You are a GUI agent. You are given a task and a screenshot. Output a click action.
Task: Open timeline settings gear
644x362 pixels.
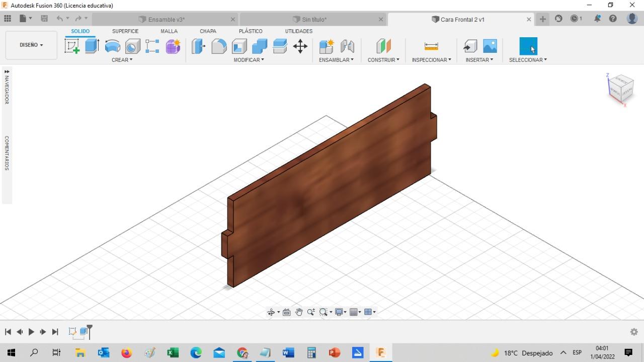(634, 332)
